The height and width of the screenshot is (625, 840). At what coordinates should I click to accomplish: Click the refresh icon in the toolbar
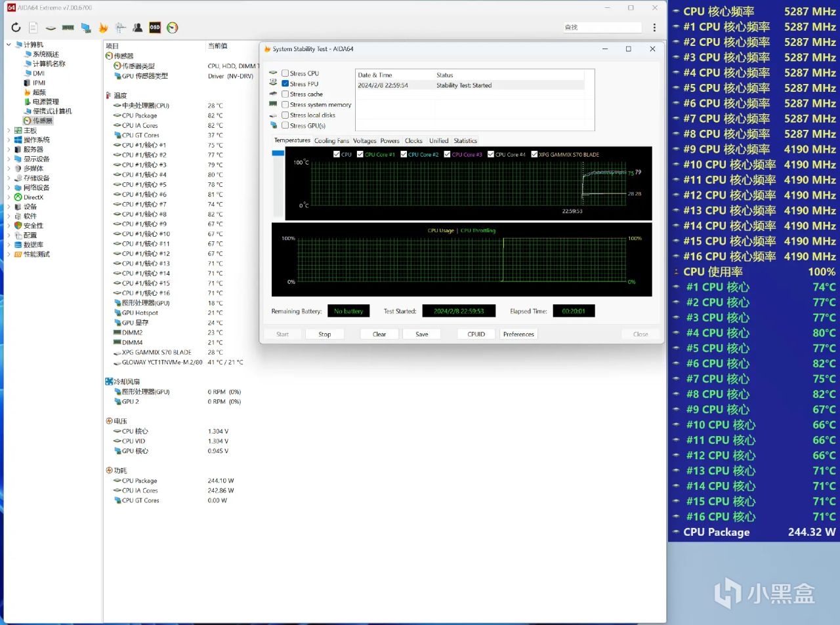click(16, 28)
